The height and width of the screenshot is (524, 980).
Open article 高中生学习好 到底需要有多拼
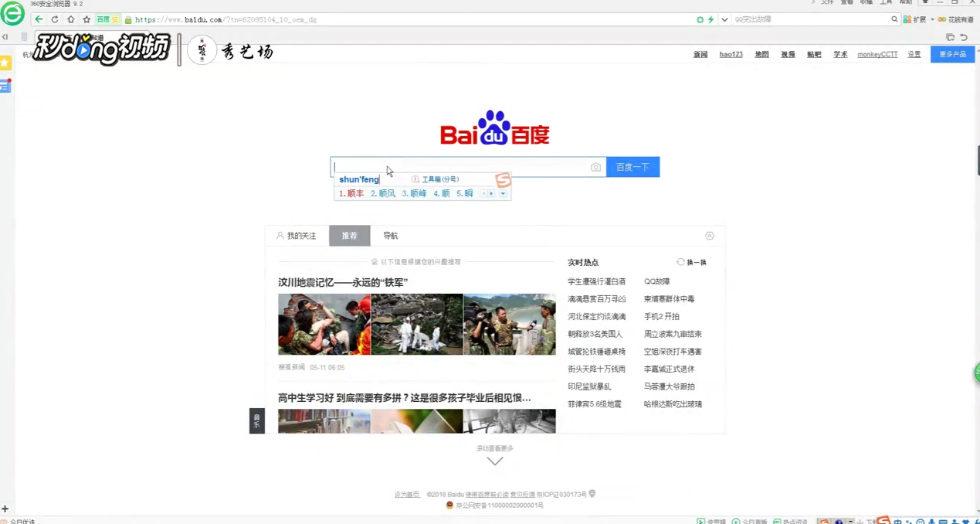point(405,398)
